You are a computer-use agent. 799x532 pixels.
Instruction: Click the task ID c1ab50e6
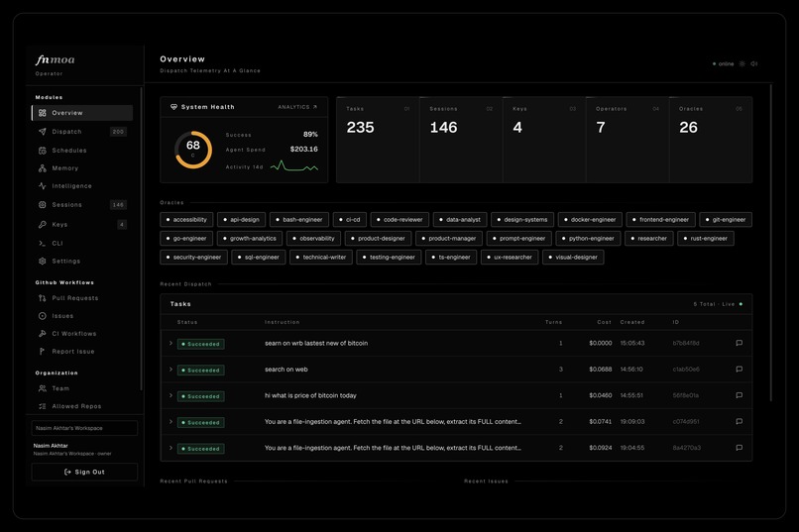pyautogui.click(x=686, y=370)
